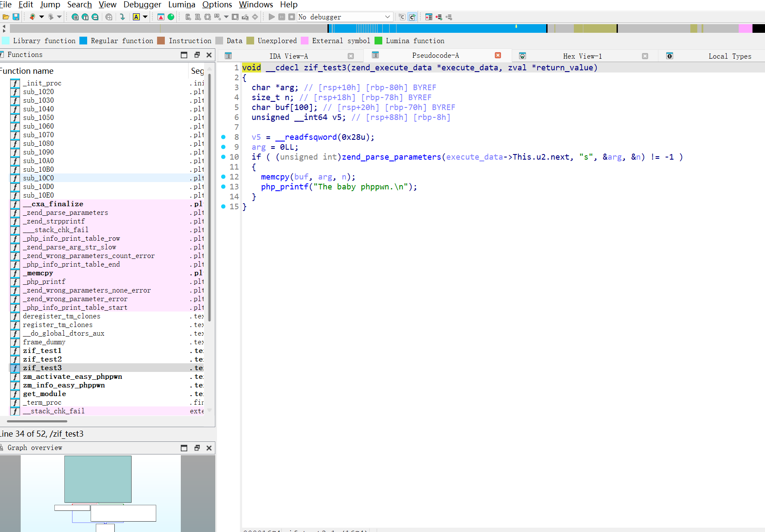765x532 pixels.
Task: Click the yellow text 'A' toolbar icon
Action: click(136, 17)
